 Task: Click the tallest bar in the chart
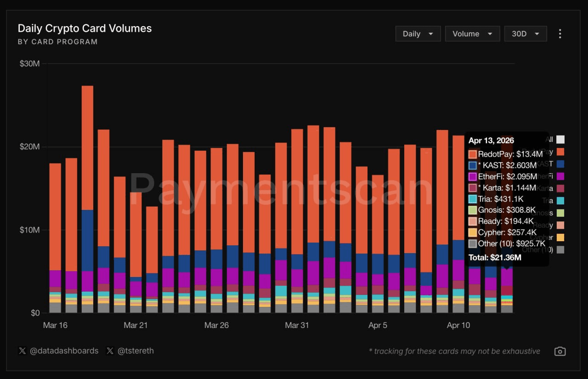click(x=87, y=138)
